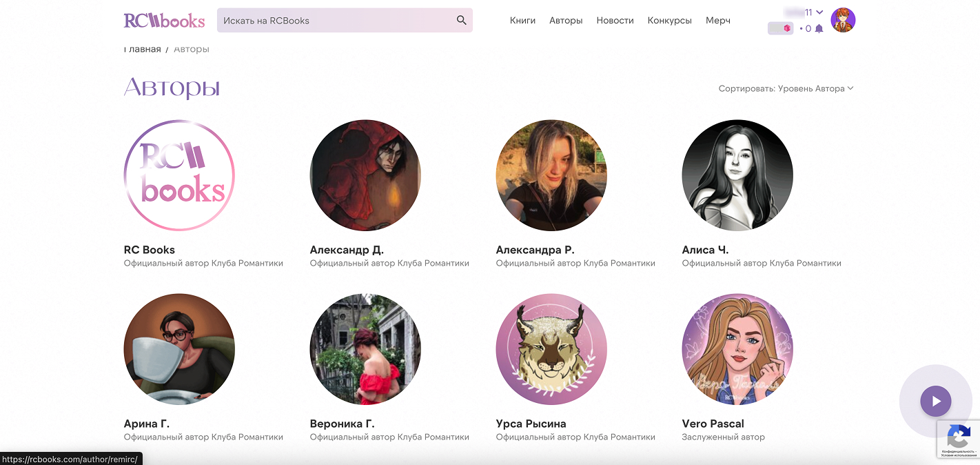Open the RC Books author avatar
This screenshot has height=465, width=980.
point(179,175)
